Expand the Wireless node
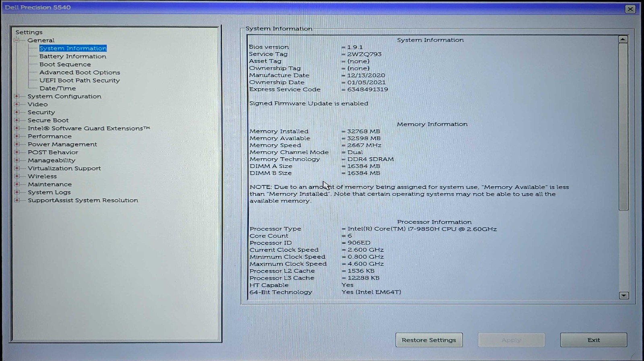The image size is (644, 361). pos(17,176)
